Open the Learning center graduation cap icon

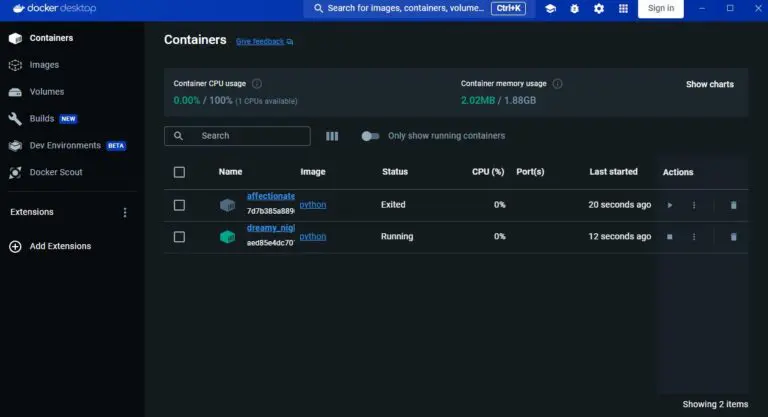tap(550, 8)
